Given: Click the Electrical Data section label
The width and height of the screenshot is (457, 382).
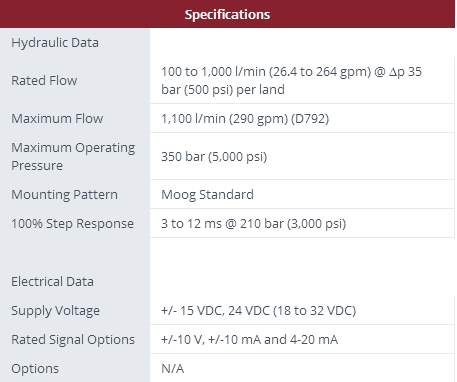Looking at the screenshot, I should pyautogui.click(x=52, y=281).
